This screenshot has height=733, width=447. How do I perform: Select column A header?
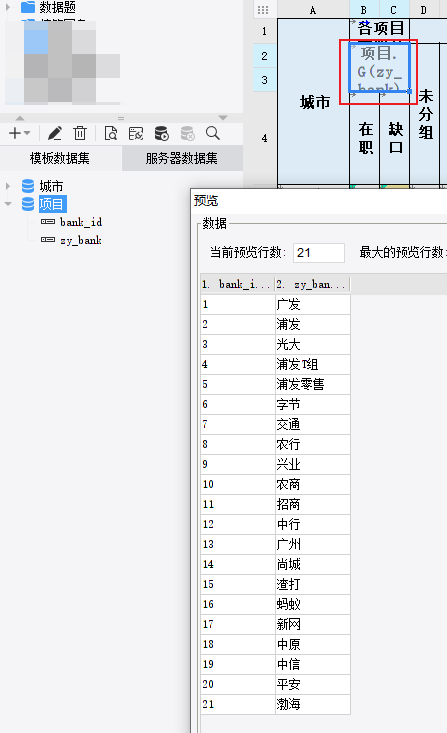pos(313,10)
